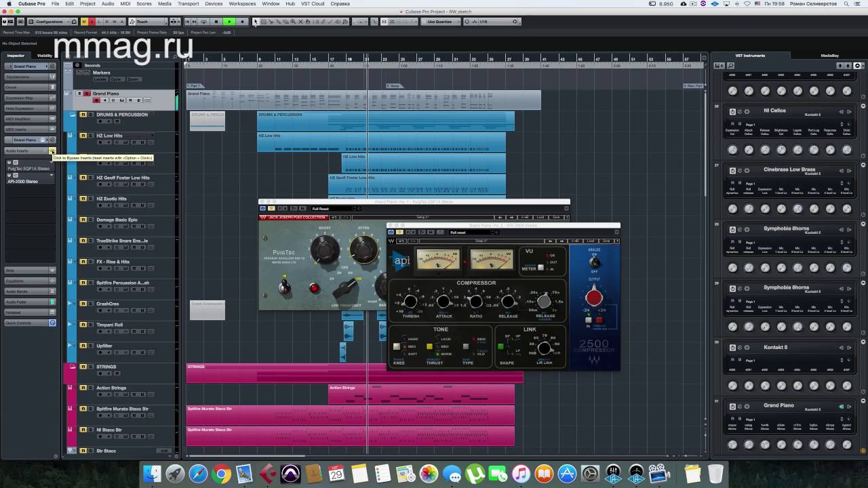Click the PuigTec BOOST knob

coord(325,249)
